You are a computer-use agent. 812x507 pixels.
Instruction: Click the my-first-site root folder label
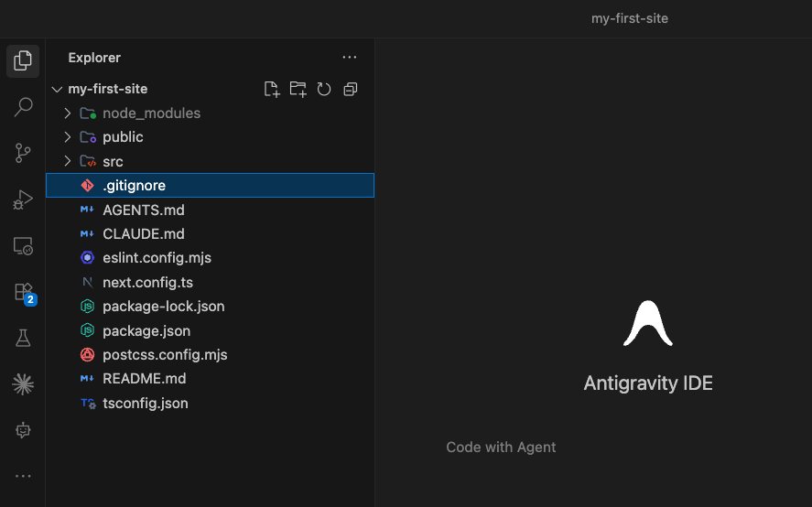coord(108,89)
